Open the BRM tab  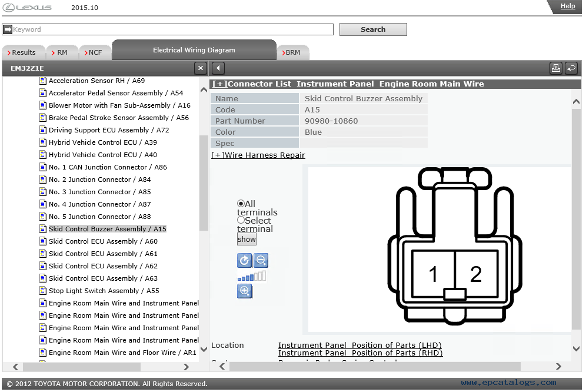tap(292, 52)
